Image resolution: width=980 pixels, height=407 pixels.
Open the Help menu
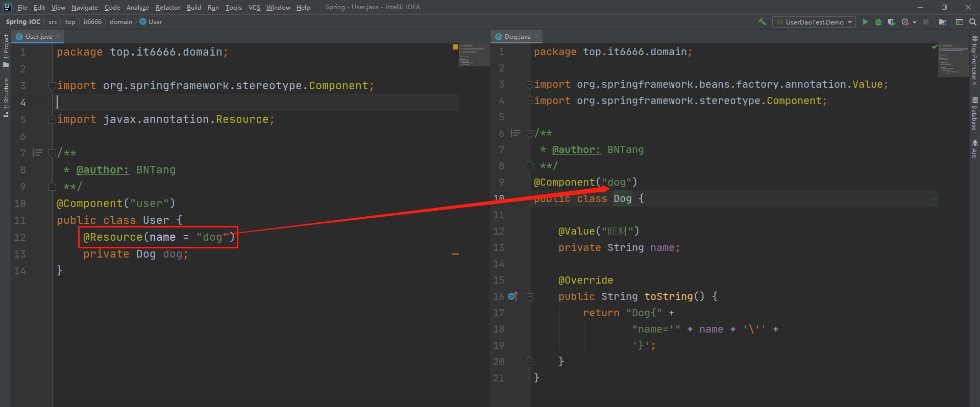pos(303,7)
